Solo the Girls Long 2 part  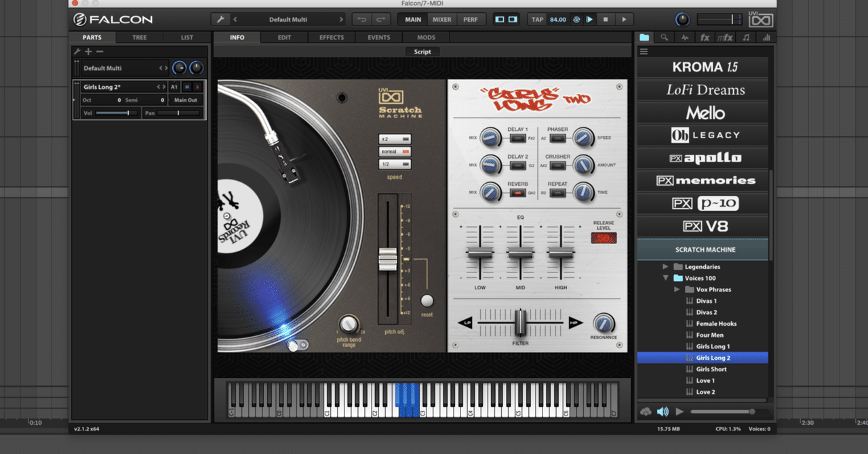198,87
